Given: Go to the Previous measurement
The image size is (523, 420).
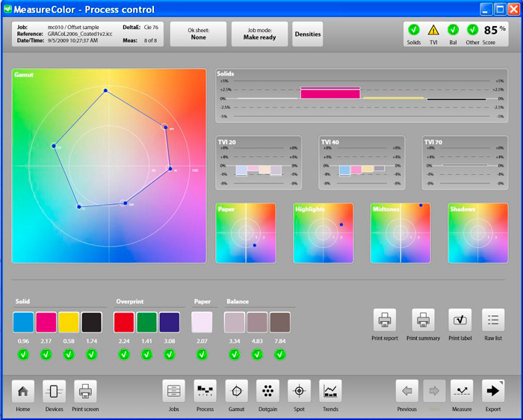Looking at the screenshot, I should [406, 392].
